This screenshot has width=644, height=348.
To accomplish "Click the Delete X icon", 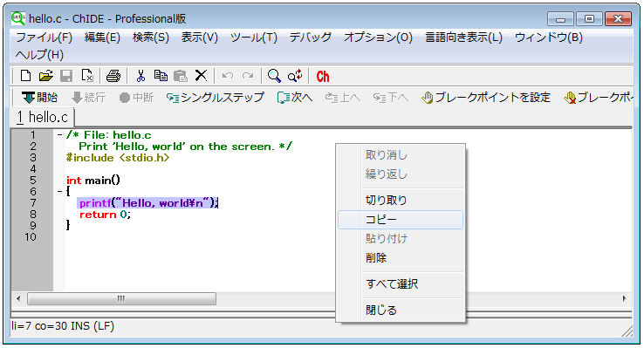I will (201, 76).
